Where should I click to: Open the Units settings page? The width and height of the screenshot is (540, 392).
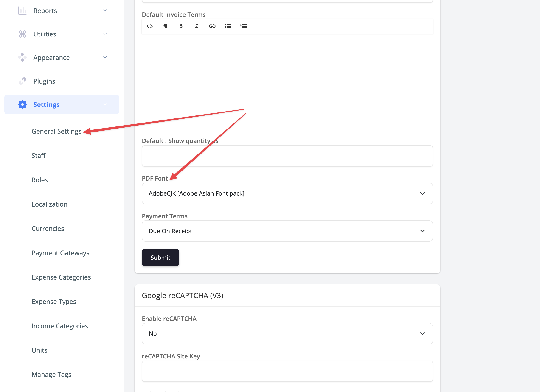coord(39,350)
